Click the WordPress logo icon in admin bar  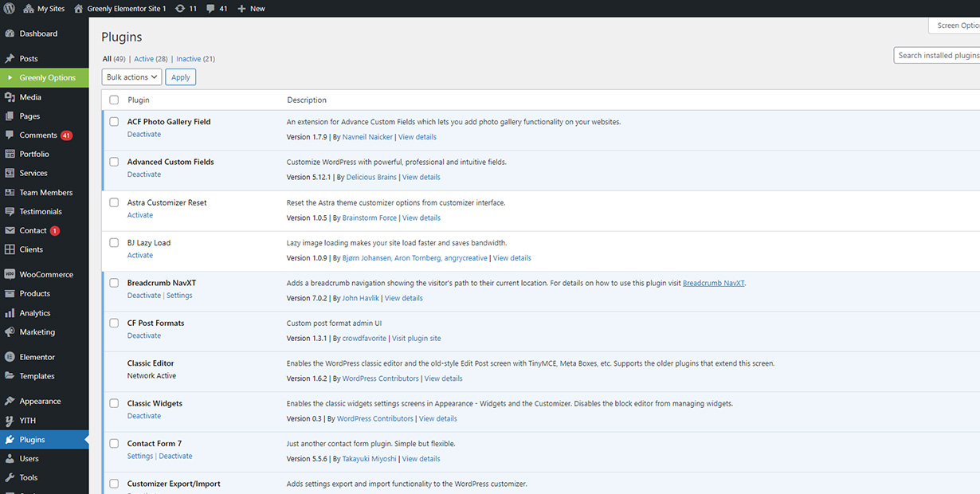point(10,9)
